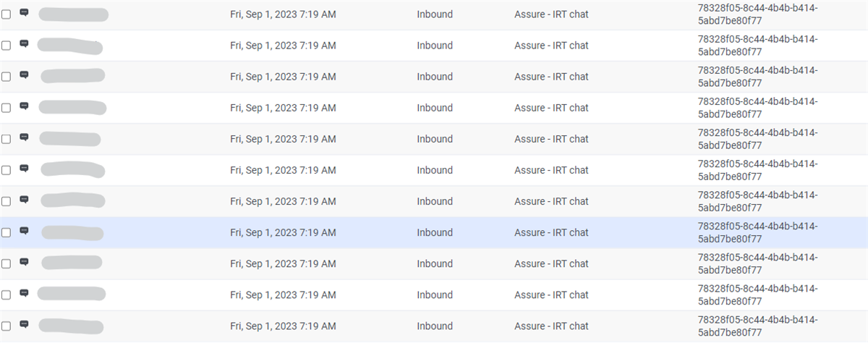The width and height of the screenshot is (868, 343).
Task: Click the chat icon in the last row
Action: point(24,324)
